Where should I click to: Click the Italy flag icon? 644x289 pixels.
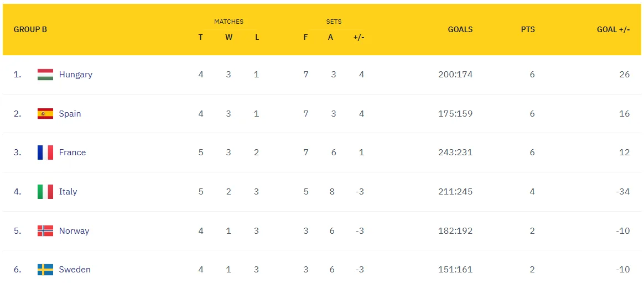(45, 192)
